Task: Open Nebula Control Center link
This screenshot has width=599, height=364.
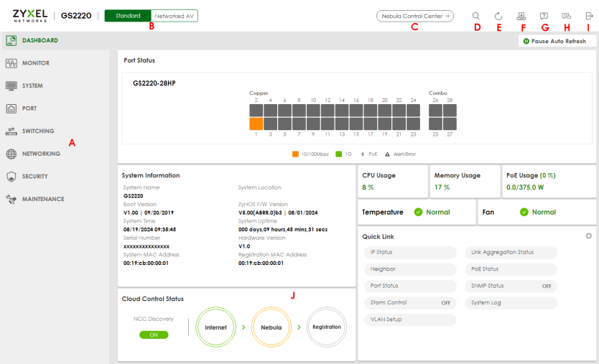Action: tap(414, 16)
